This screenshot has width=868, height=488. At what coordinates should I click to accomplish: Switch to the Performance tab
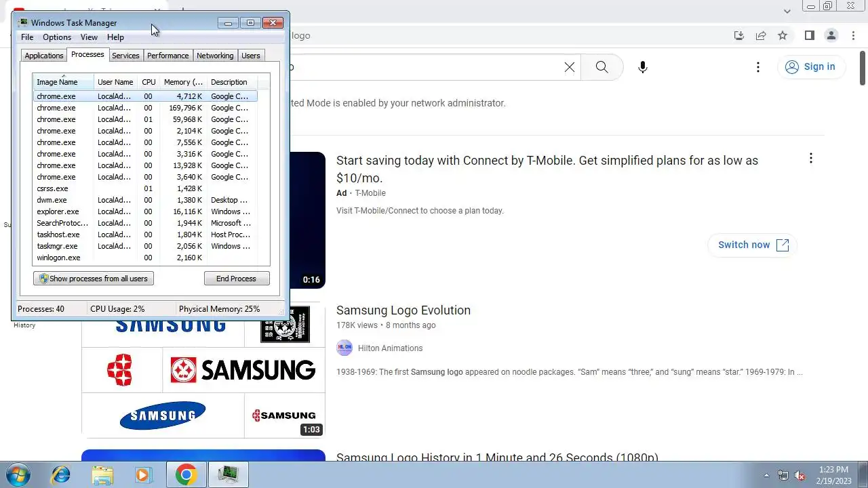click(x=167, y=56)
